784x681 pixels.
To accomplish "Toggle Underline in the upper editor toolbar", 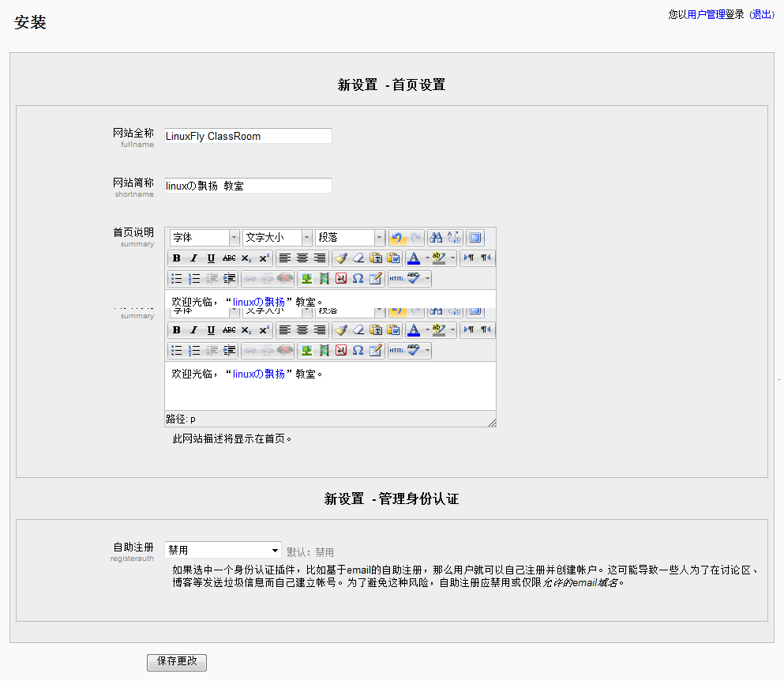I will (x=211, y=258).
